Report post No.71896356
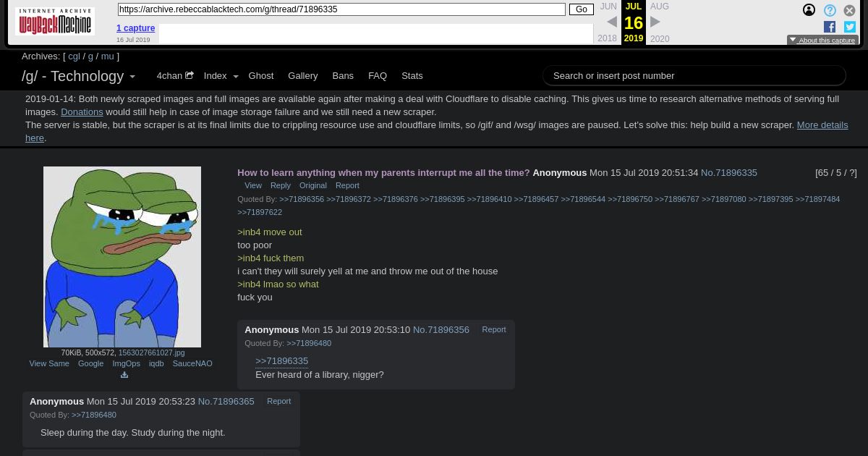Screen dimensions: 868x456 (x=494, y=329)
